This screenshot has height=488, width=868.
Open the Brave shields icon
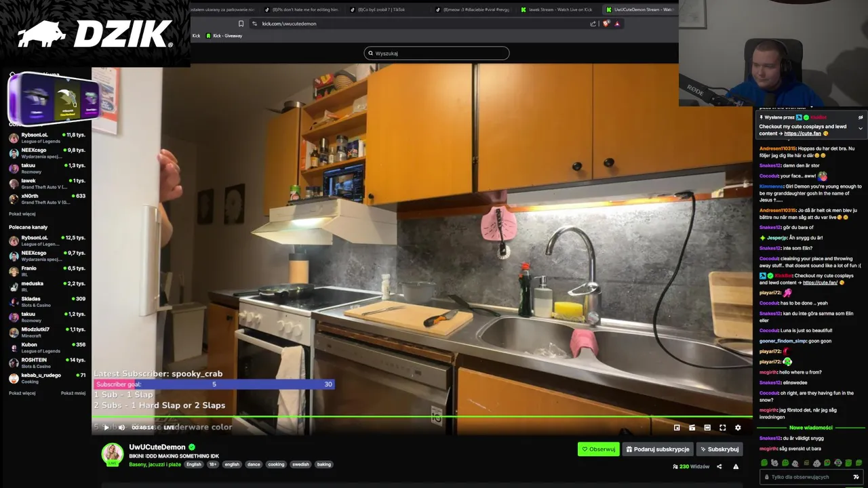click(606, 24)
